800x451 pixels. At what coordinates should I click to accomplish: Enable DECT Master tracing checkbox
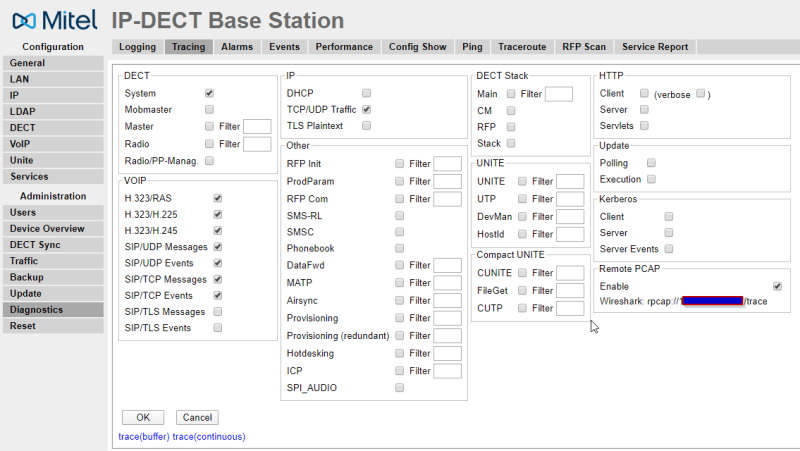click(209, 126)
